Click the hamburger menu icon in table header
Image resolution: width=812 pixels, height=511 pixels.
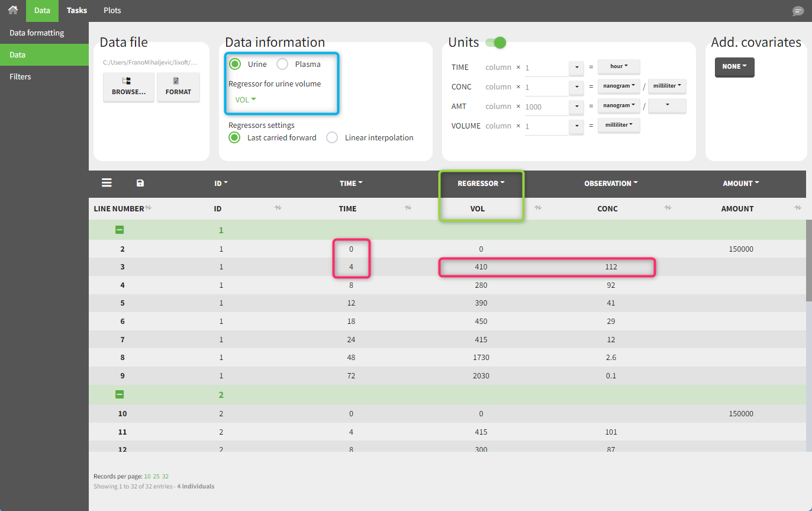tap(107, 183)
